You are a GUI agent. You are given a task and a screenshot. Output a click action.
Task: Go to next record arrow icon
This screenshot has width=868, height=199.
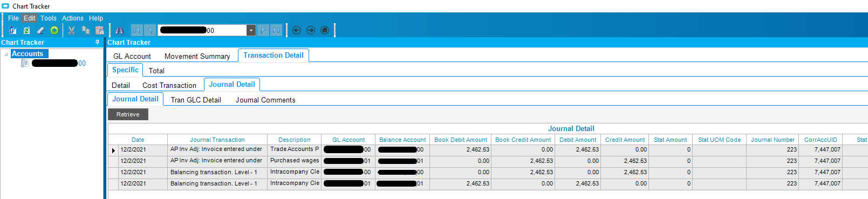click(x=263, y=30)
